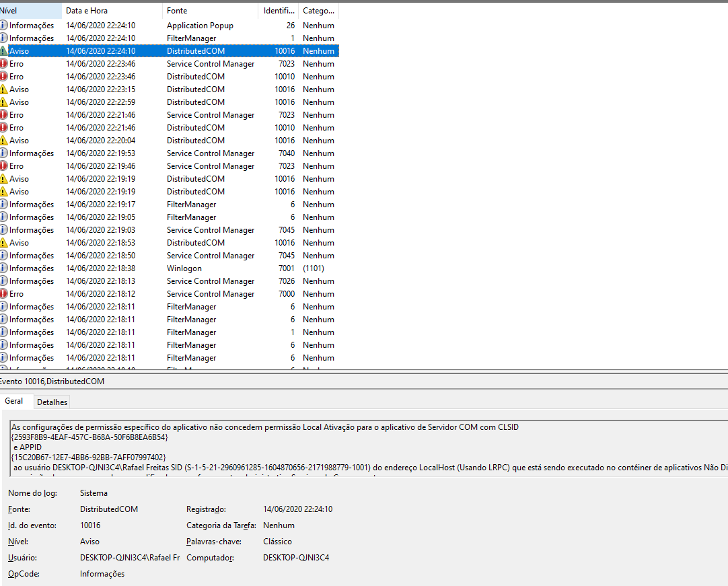Click the Categoria column header
The width and height of the screenshot is (728, 586).
tap(318, 11)
